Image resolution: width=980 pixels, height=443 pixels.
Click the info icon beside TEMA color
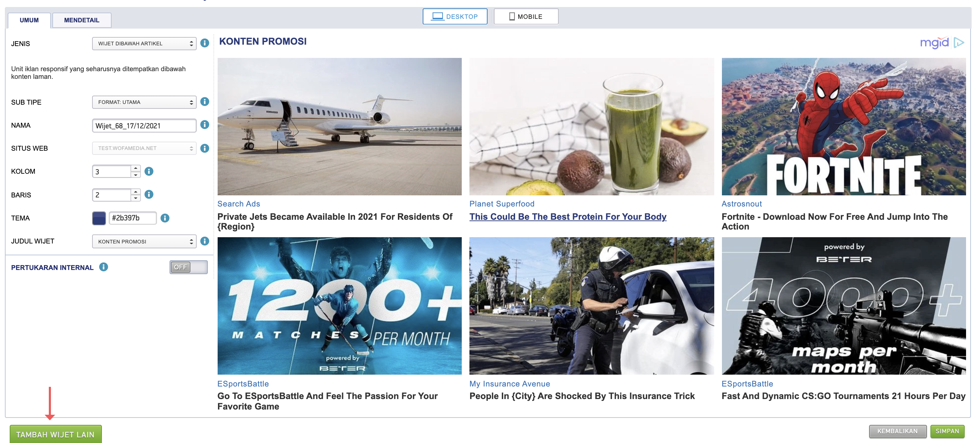click(x=165, y=218)
